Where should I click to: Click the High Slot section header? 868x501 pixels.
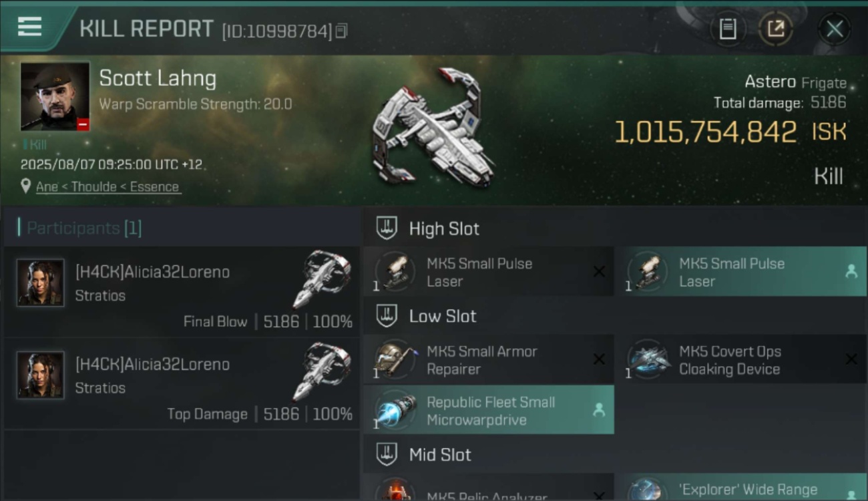[x=444, y=228]
